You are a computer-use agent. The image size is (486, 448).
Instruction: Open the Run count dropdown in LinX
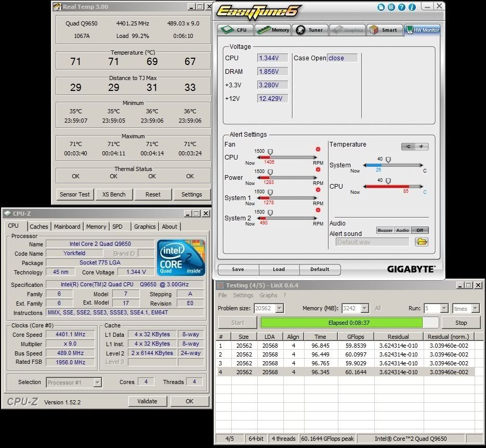(444, 308)
